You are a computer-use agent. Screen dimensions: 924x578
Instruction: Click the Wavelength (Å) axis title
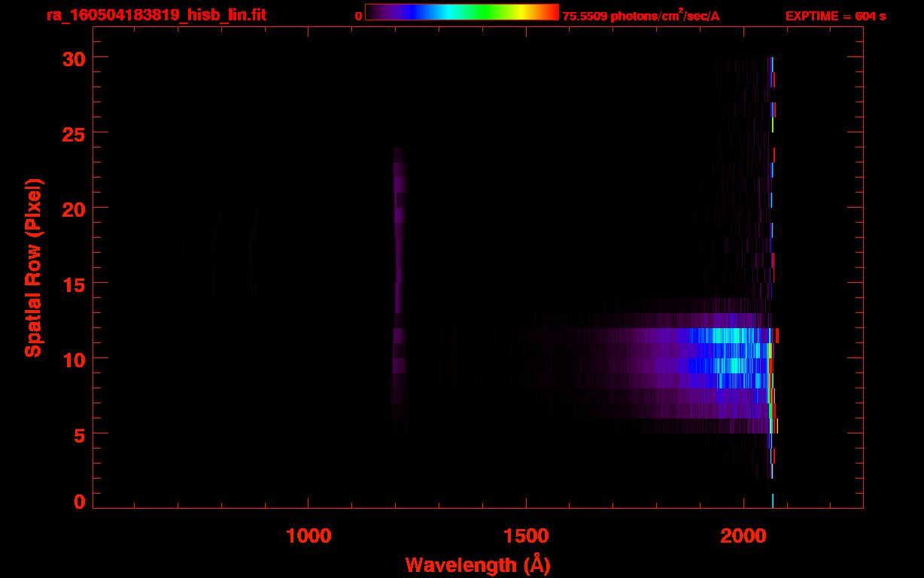478,564
